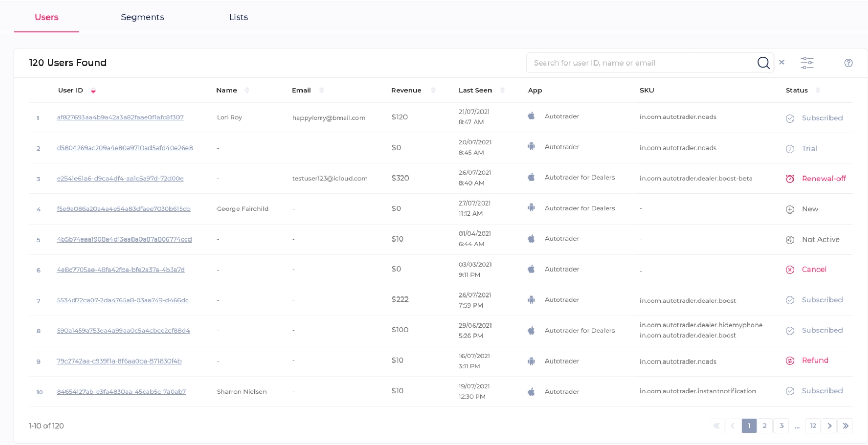868x445 pixels.
Task: Sort the table by Revenue
Action: tap(433, 90)
